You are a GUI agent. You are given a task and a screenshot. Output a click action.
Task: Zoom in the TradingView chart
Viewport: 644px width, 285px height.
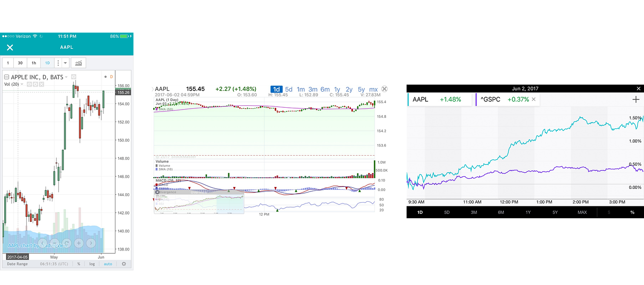(x=79, y=243)
